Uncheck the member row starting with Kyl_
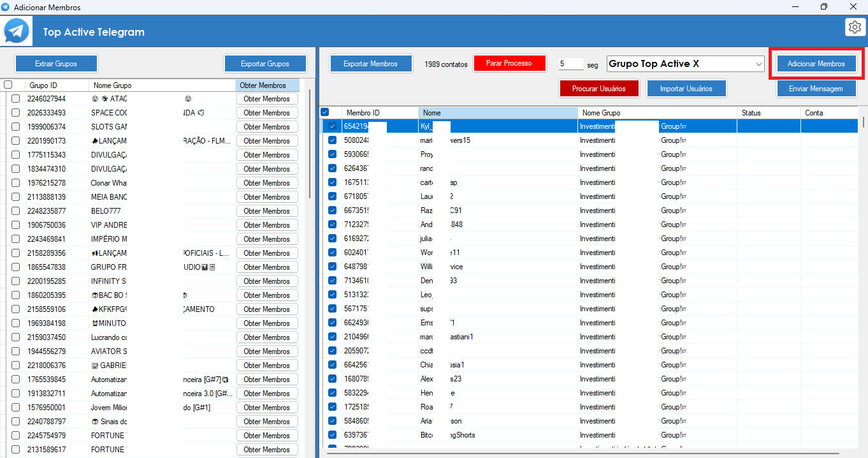868x458 pixels. click(x=332, y=126)
